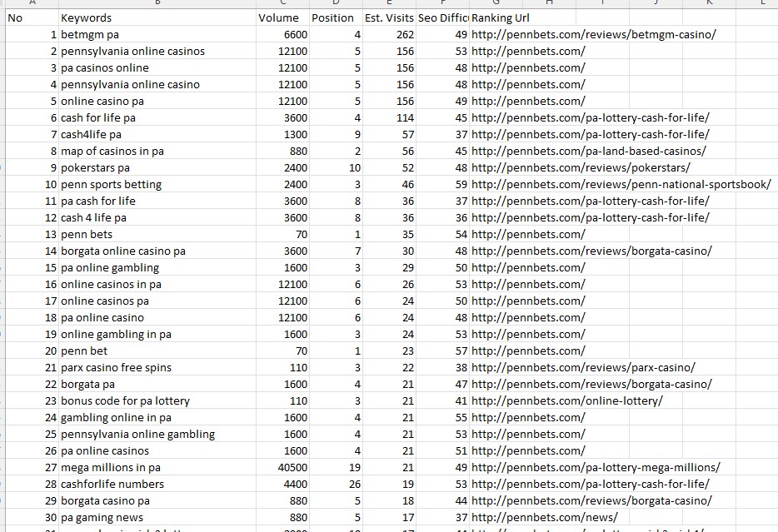Select the 'pa online casinos' cell

(157, 451)
